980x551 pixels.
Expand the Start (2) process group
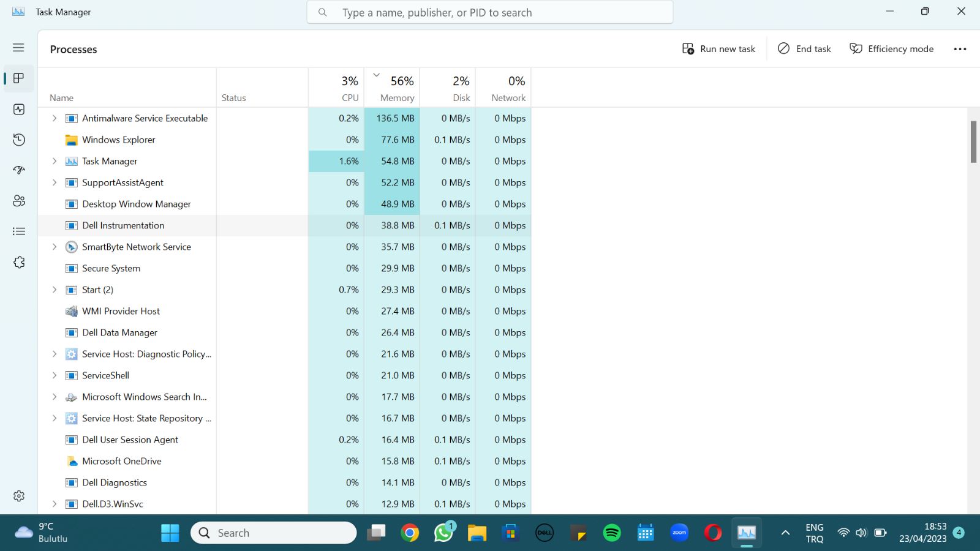point(55,290)
